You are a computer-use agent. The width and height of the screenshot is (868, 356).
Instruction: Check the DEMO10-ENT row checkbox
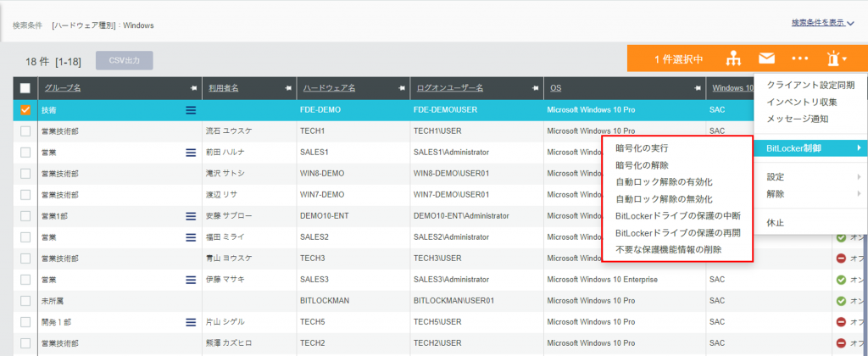(x=25, y=216)
